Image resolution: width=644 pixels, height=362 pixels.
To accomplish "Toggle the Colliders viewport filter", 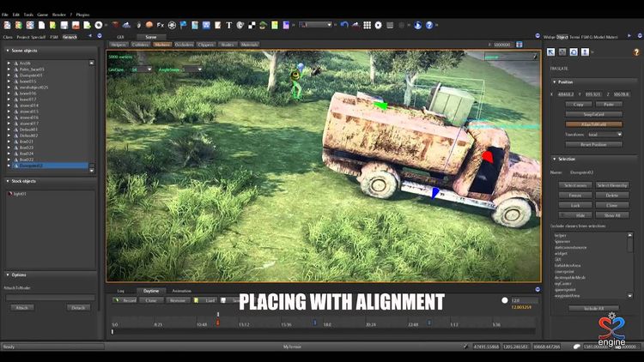I will 140,45.
